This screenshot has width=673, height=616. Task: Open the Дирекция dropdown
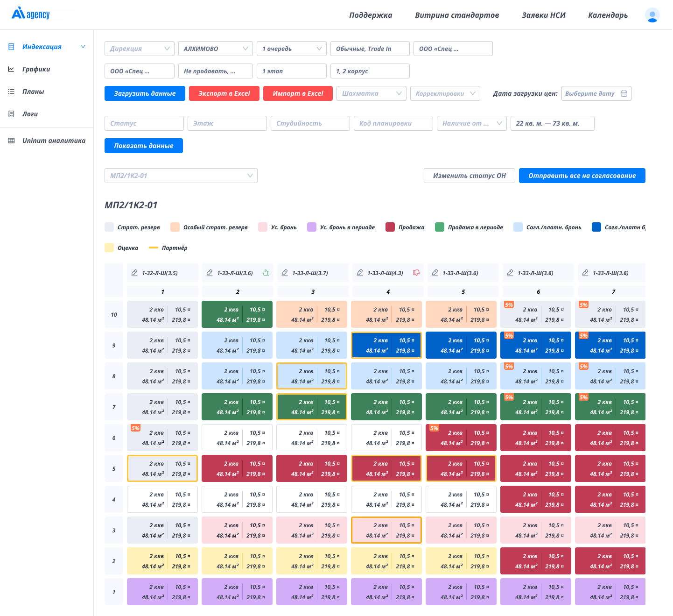[x=140, y=49]
